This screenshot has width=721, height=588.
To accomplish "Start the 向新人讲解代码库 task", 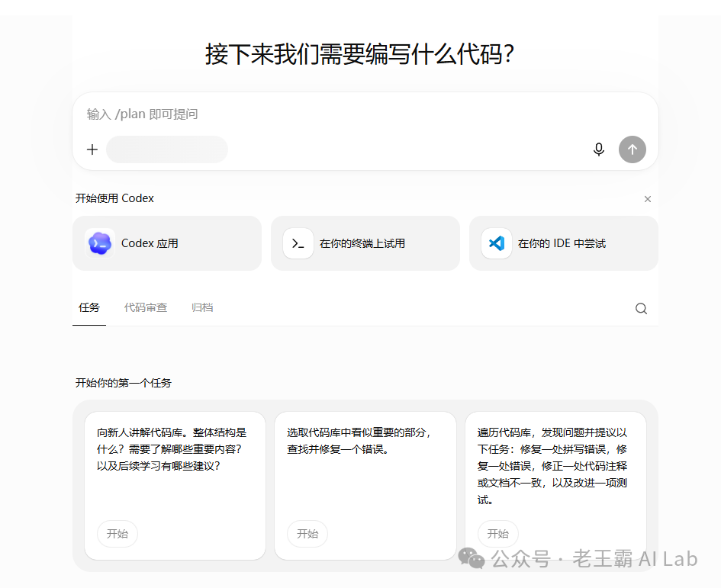I will pos(117,534).
